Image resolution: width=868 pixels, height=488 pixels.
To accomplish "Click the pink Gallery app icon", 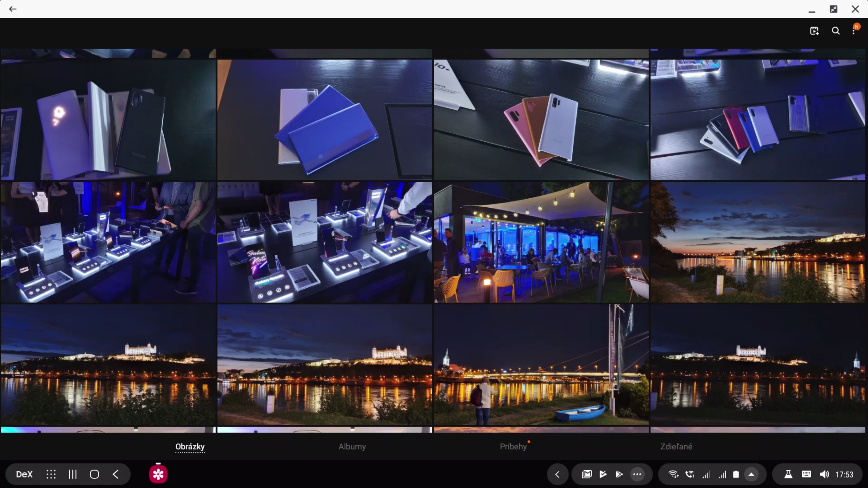I will (158, 474).
